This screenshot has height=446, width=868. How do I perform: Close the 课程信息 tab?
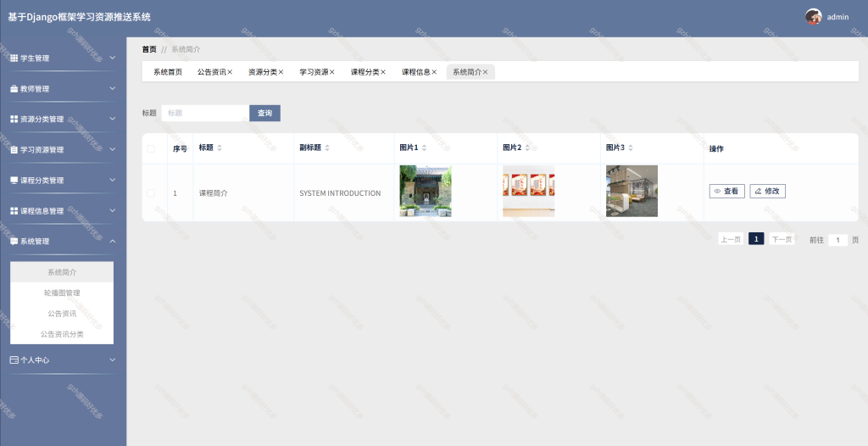tap(434, 72)
